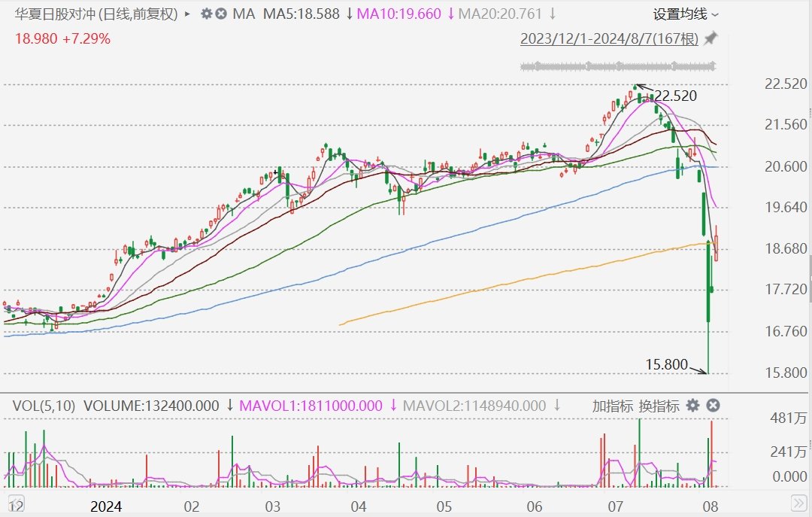Click the range overview strip below date range
The height and width of the screenshot is (517, 812).
click(618, 66)
